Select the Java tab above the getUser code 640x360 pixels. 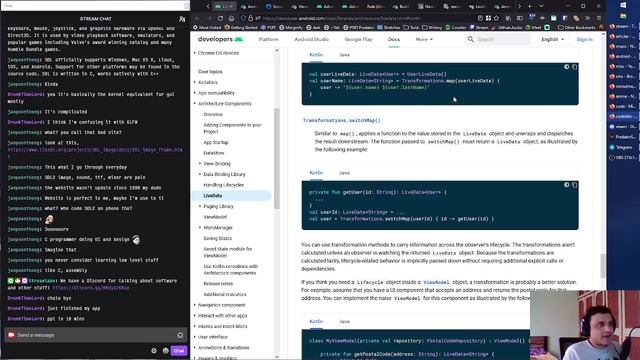pos(344,173)
